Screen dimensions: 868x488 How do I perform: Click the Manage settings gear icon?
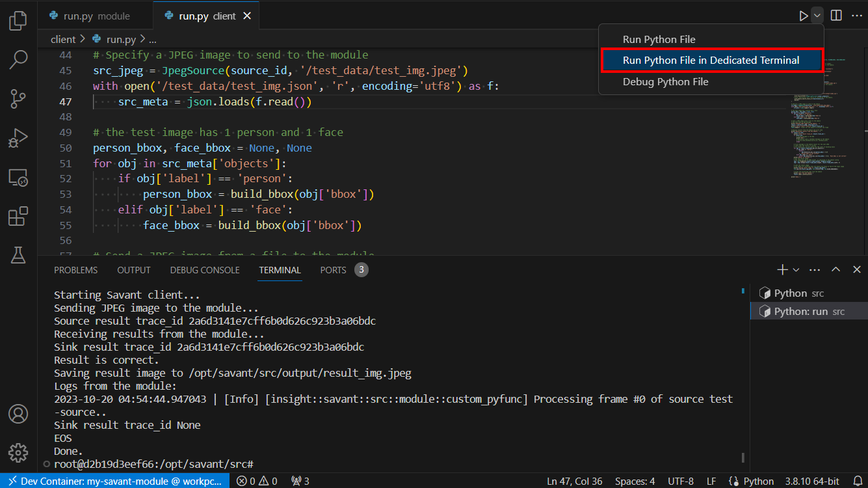point(18,452)
